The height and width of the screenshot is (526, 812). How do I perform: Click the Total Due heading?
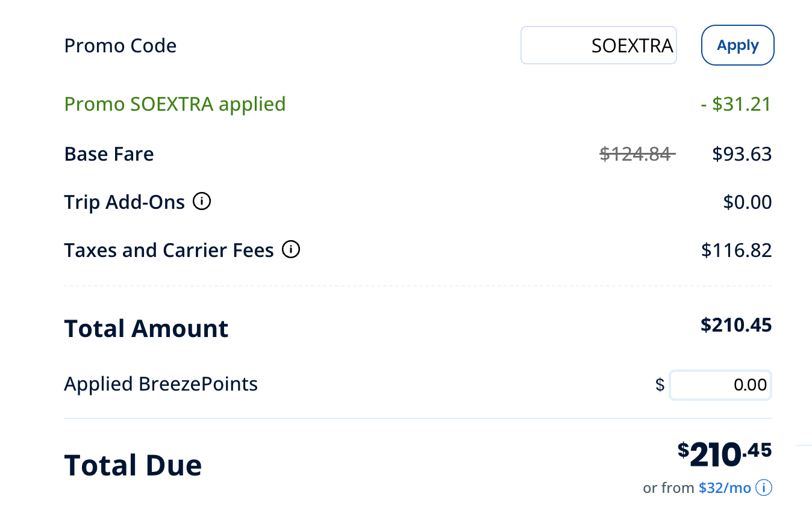(133, 465)
